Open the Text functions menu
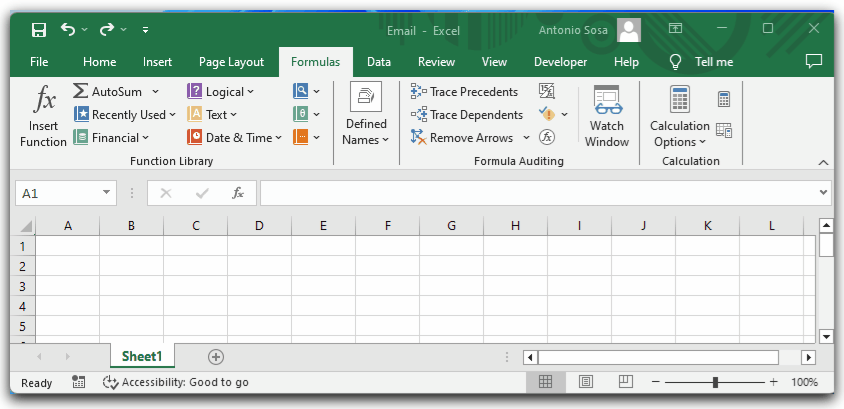Screen dimensions: 844x409 click(x=212, y=115)
